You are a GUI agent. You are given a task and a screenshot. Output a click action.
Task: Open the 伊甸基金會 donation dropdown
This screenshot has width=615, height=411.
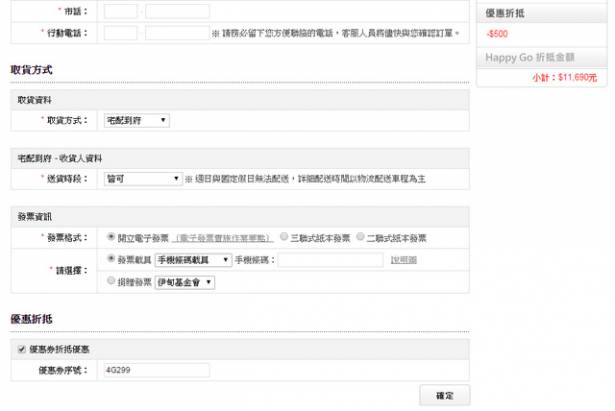185,282
